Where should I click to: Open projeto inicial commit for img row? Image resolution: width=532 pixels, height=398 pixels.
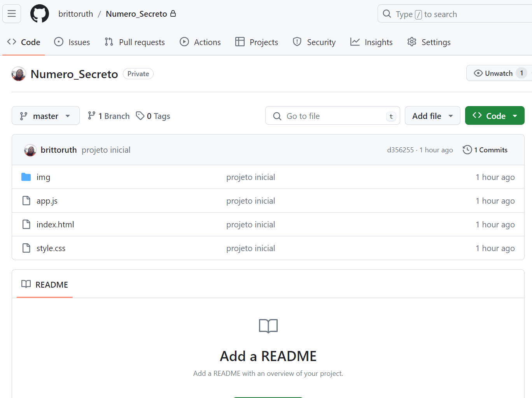tap(251, 177)
